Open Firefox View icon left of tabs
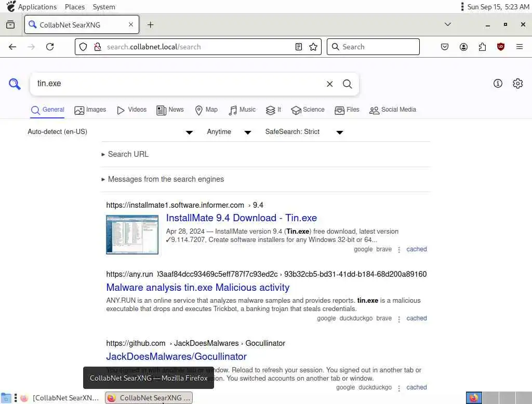Image resolution: width=532 pixels, height=404 pixels. point(10,24)
